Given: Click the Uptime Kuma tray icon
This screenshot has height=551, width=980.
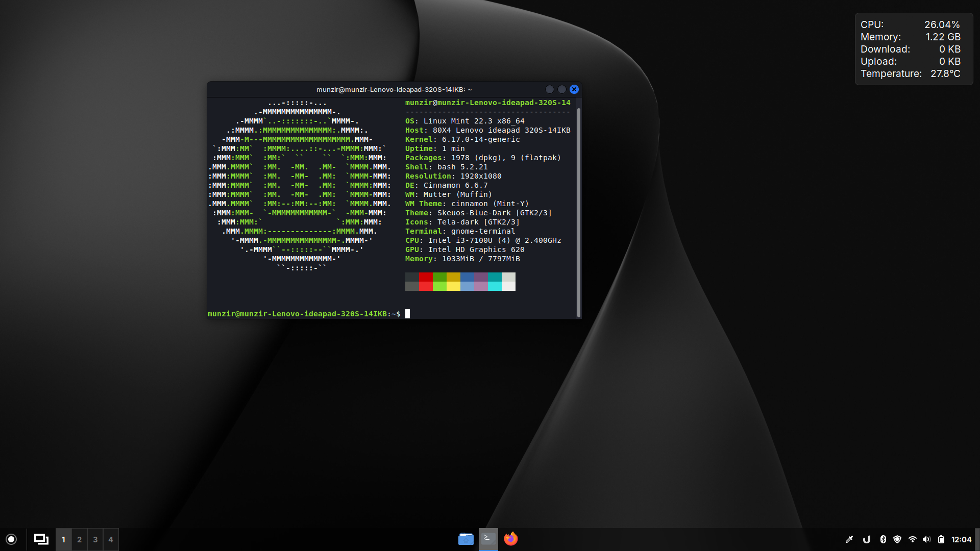Looking at the screenshot, I should tap(867, 539).
